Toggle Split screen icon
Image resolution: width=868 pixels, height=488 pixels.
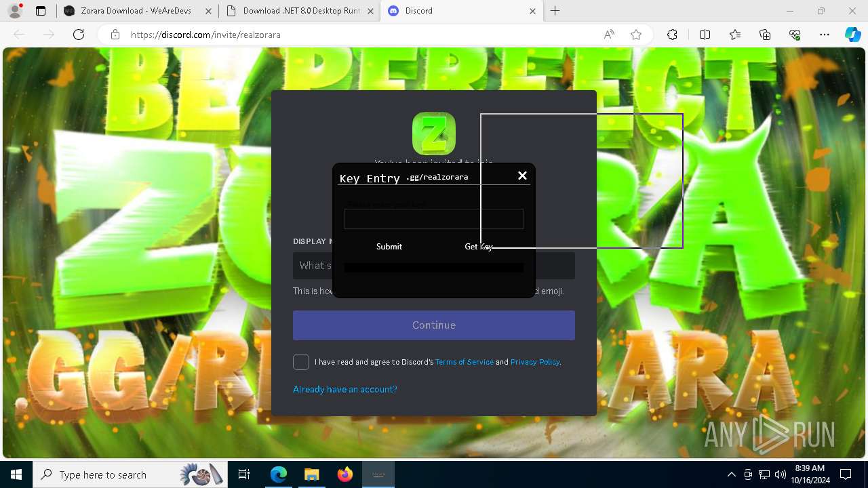click(x=705, y=35)
